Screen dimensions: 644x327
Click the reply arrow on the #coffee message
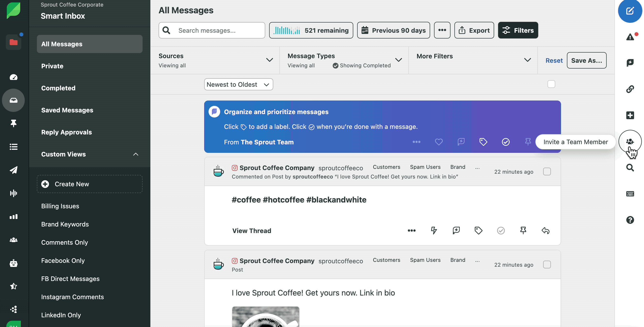click(546, 231)
